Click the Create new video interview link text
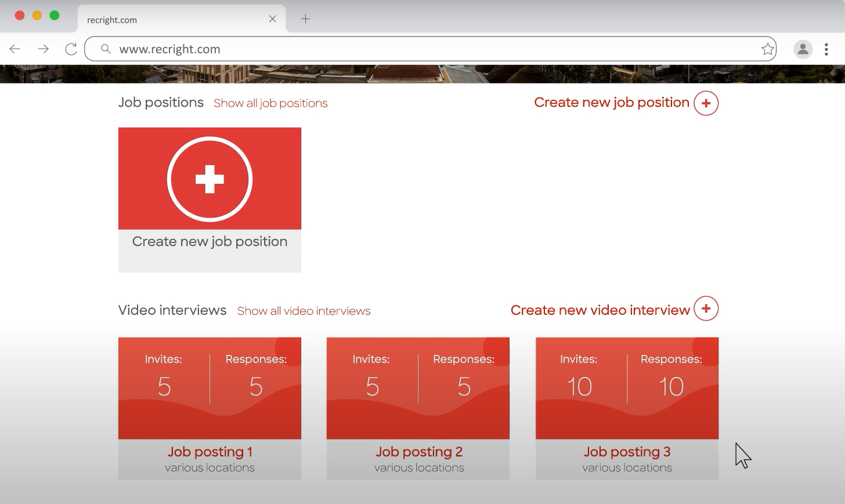 (x=600, y=310)
